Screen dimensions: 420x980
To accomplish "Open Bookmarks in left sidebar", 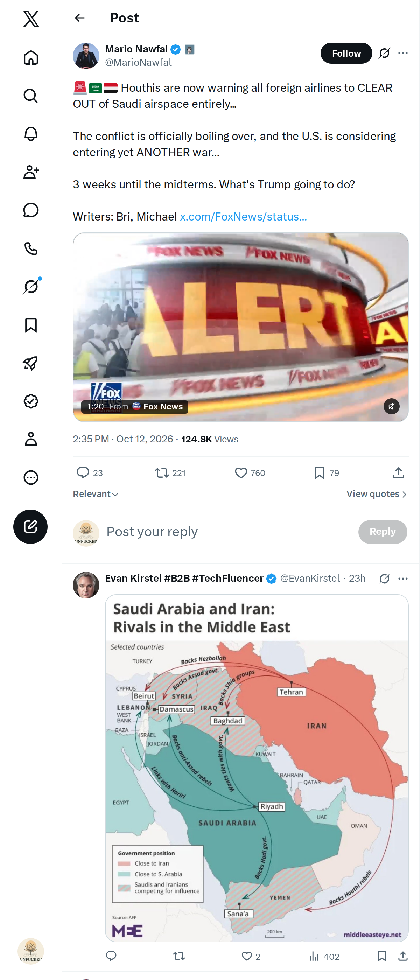I will pyautogui.click(x=31, y=325).
